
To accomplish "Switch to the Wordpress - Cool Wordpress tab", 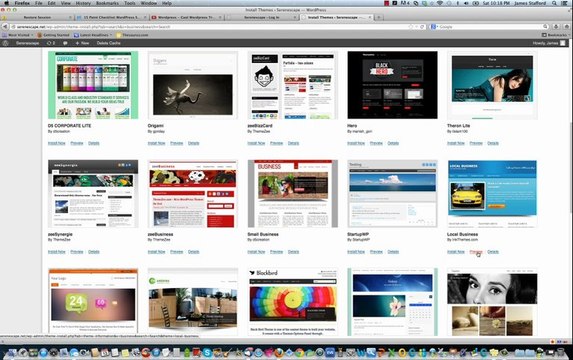I will pyautogui.click(x=186, y=17).
